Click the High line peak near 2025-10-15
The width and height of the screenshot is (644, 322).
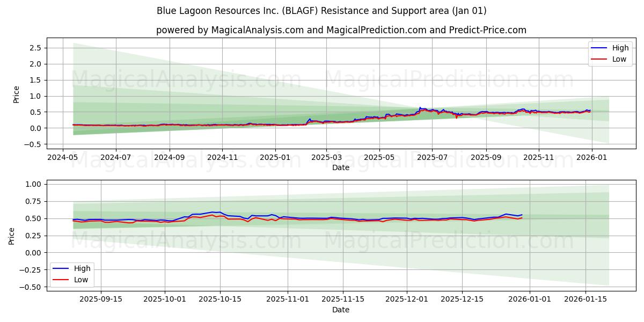[x=216, y=212]
